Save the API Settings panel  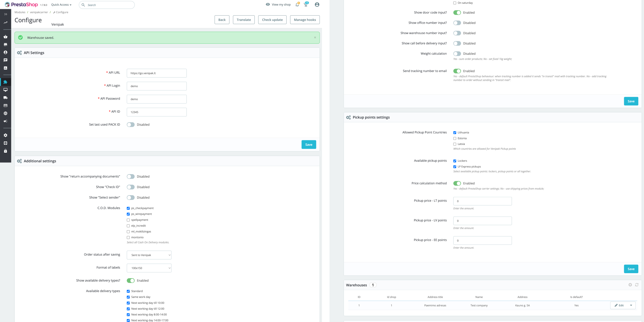click(309, 145)
